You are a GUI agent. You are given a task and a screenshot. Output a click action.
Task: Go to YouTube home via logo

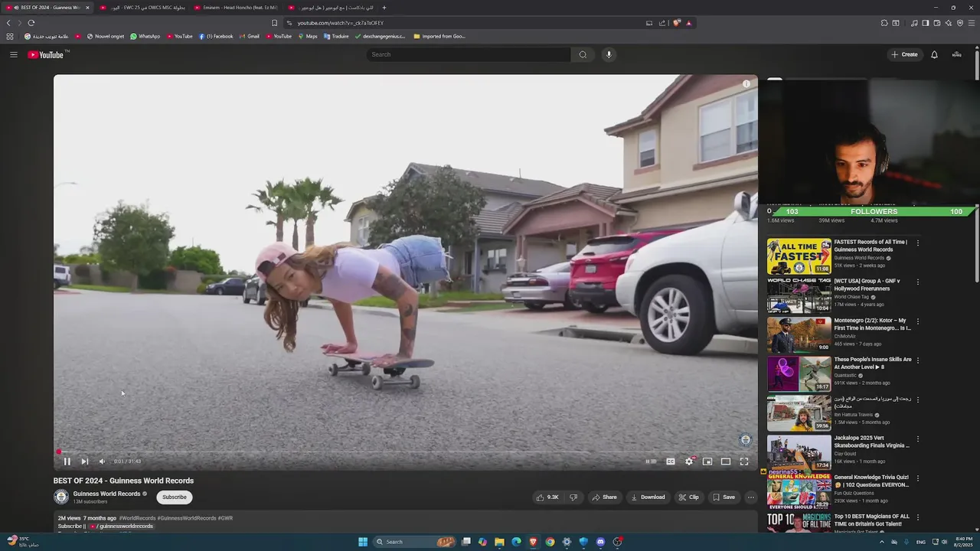47,54
